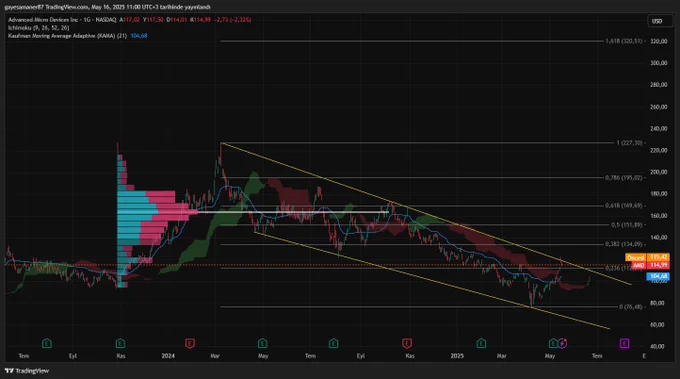Image resolution: width=680 pixels, height=379 pixels.
Task: Click the red AMD 114,99 price tag
Action: 650,265
